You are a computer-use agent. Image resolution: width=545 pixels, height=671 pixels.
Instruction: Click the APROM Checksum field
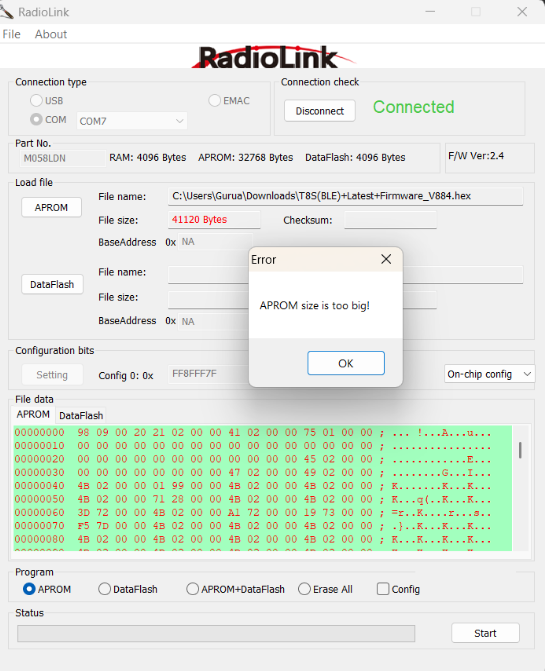pos(390,220)
